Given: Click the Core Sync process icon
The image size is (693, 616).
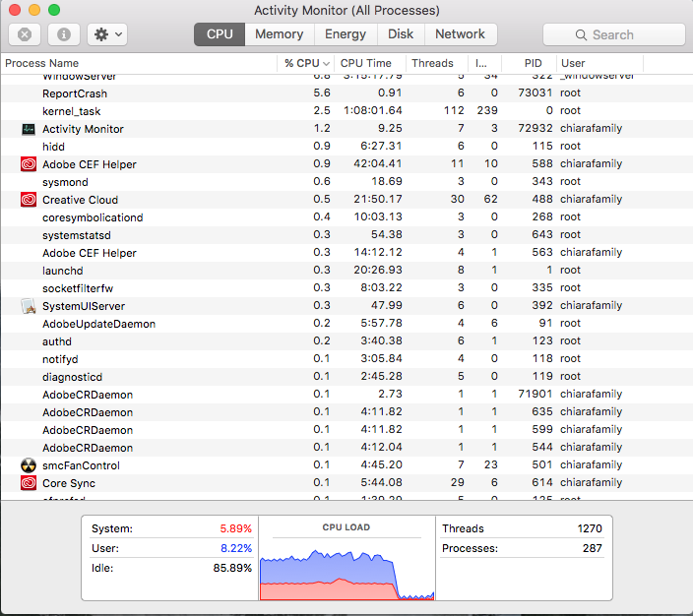Looking at the screenshot, I should coord(29,483).
